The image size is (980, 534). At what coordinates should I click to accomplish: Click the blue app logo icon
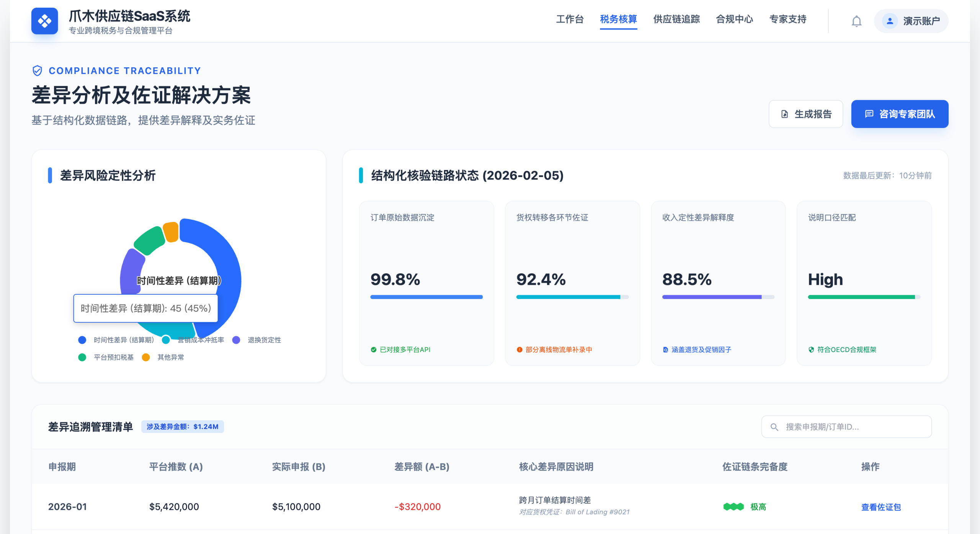pos(44,21)
